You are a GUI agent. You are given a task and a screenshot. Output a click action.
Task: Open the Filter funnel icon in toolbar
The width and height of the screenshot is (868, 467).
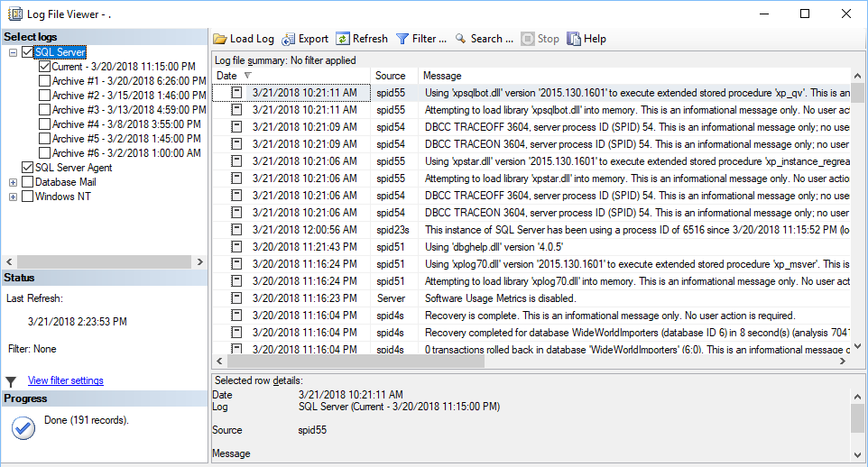coord(402,39)
